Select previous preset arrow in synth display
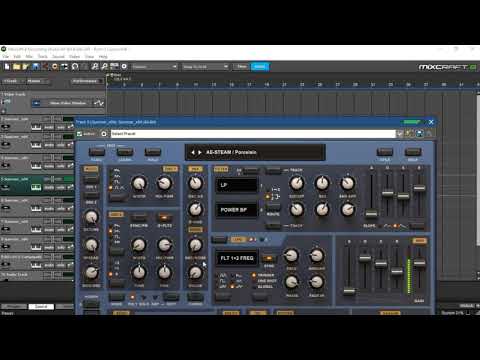This screenshot has width=480, height=360. tap(193, 152)
